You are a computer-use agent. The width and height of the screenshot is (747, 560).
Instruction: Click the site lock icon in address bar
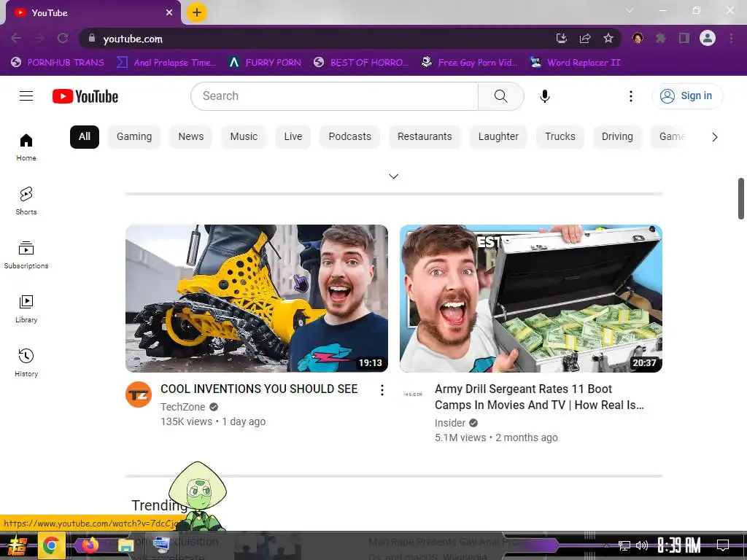pos(92,38)
